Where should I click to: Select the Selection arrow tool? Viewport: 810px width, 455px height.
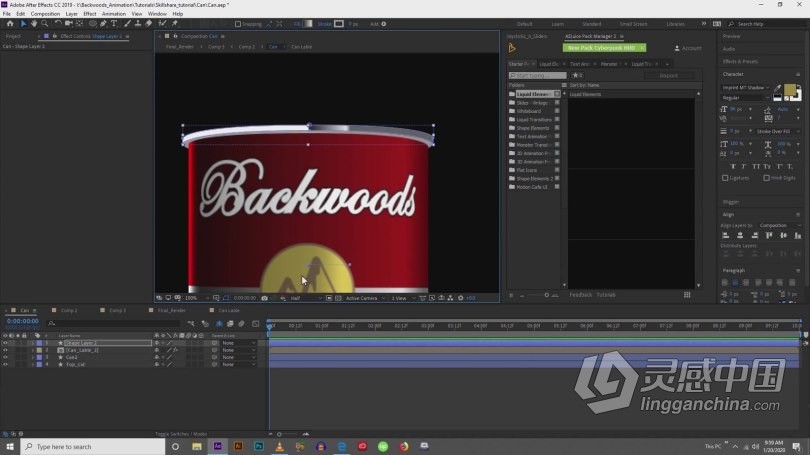coord(23,24)
